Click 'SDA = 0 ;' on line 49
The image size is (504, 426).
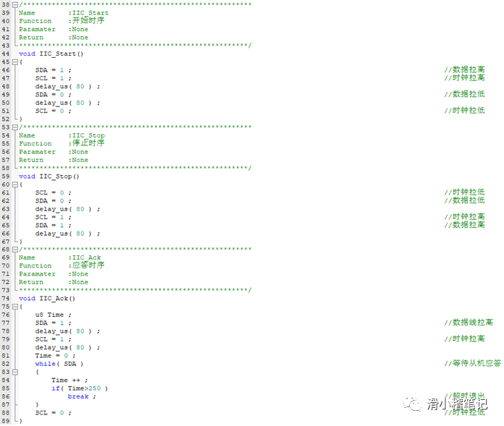pyautogui.click(x=54, y=95)
